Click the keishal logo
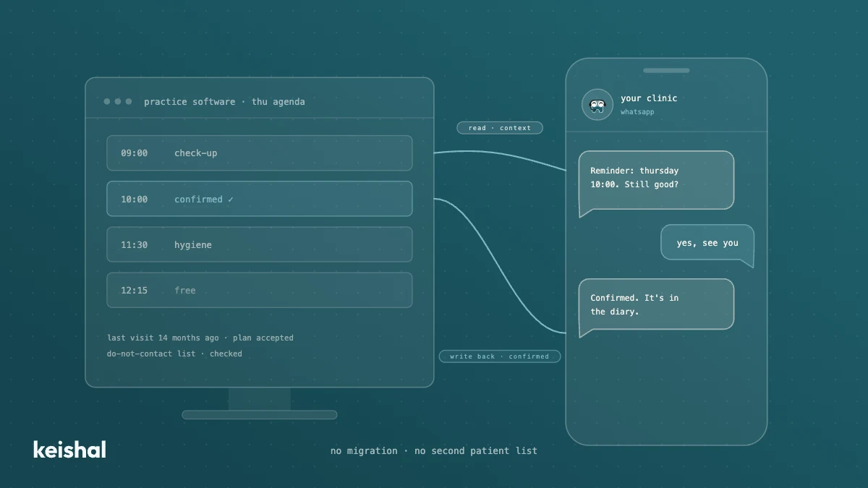The height and width of the screenshot is (488, 868). coord(69,449)
